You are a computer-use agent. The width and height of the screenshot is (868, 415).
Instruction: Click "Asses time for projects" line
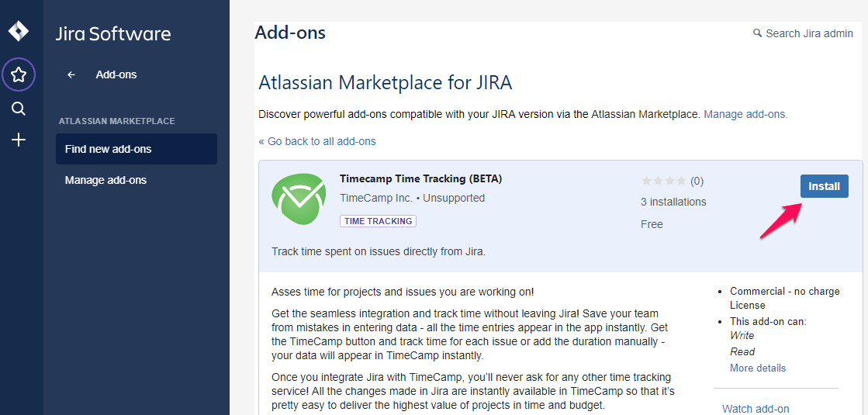[403, 292]
